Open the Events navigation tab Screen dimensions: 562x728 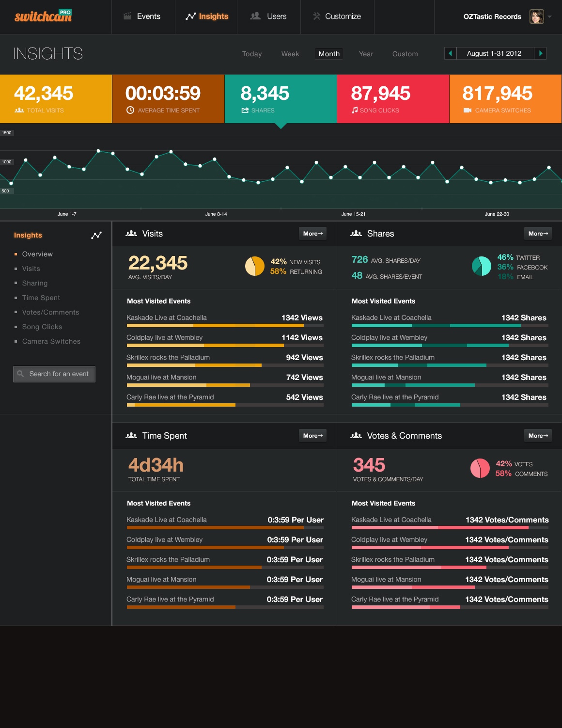(142, 16)
